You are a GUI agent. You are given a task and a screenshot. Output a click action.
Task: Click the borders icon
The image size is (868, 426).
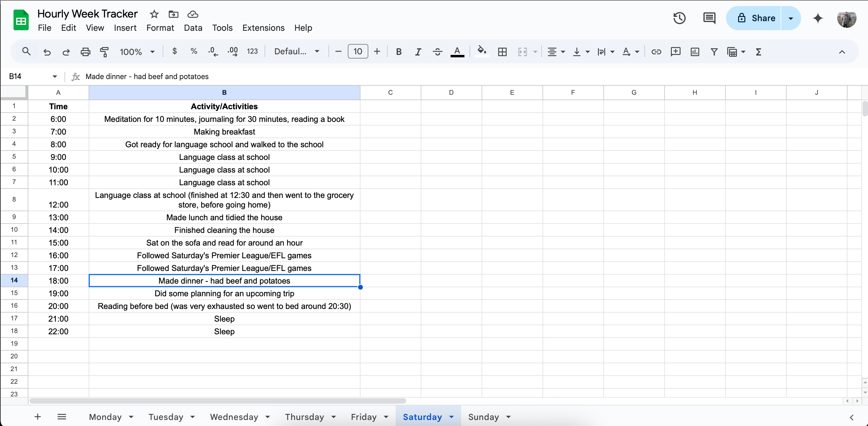pos(502,52)
